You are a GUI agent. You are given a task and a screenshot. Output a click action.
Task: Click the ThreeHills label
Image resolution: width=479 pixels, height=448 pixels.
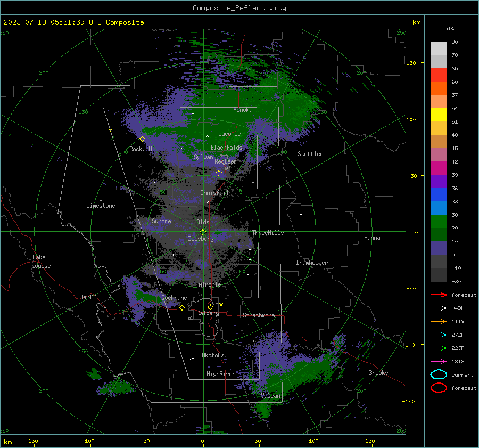268,233
